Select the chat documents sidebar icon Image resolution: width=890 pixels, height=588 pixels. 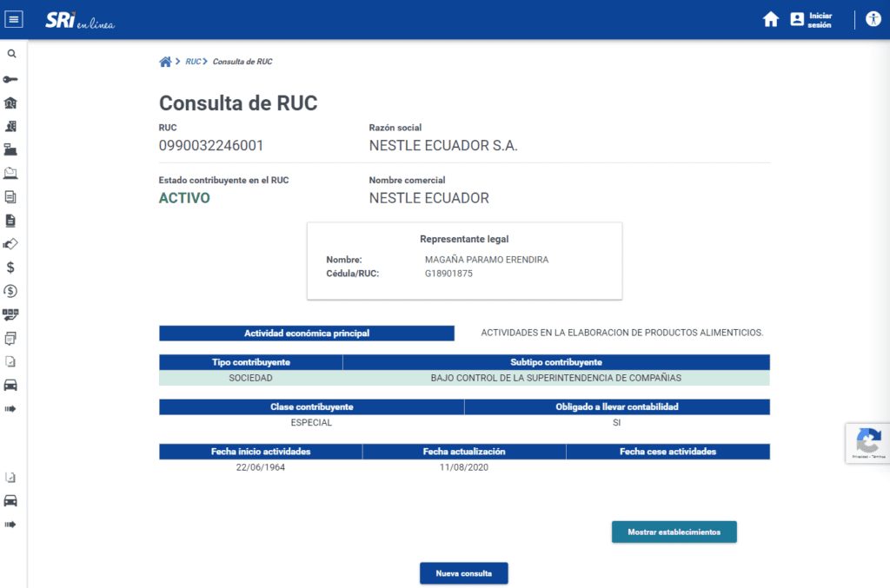10,339
